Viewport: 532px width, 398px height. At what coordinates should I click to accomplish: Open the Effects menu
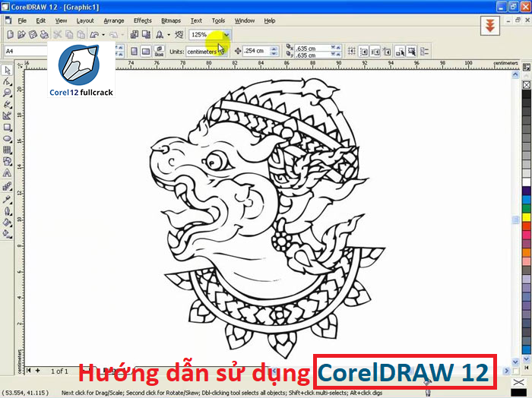(143, 21)
